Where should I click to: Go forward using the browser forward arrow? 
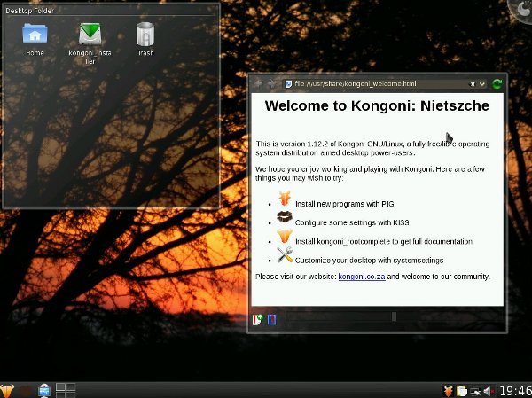pos(271,83)
